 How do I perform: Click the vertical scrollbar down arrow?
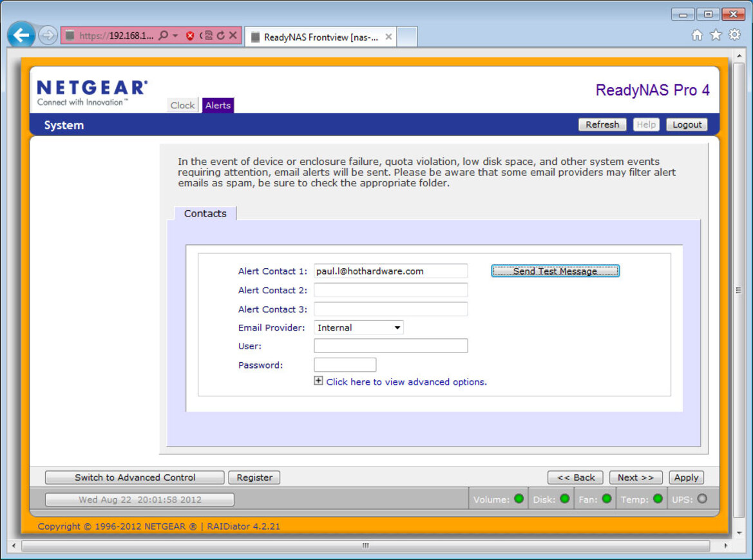tap(739, 533)
